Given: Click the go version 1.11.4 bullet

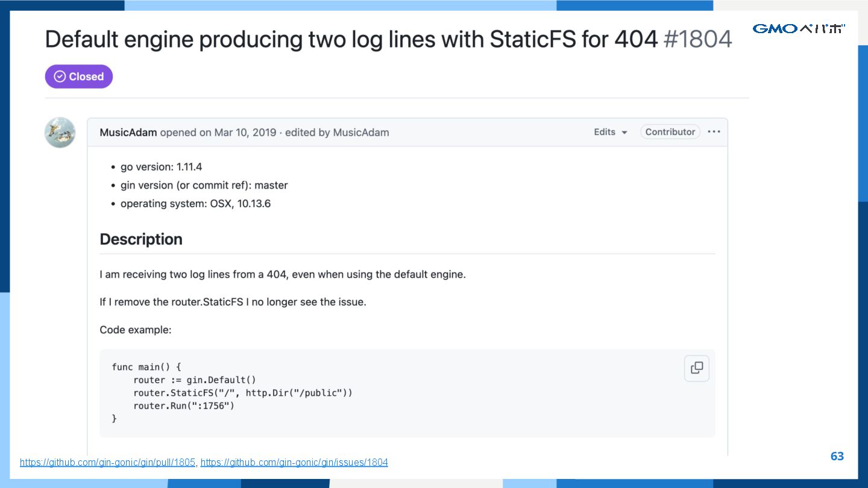Looking at the screenshot, I should tap(161, 167).
